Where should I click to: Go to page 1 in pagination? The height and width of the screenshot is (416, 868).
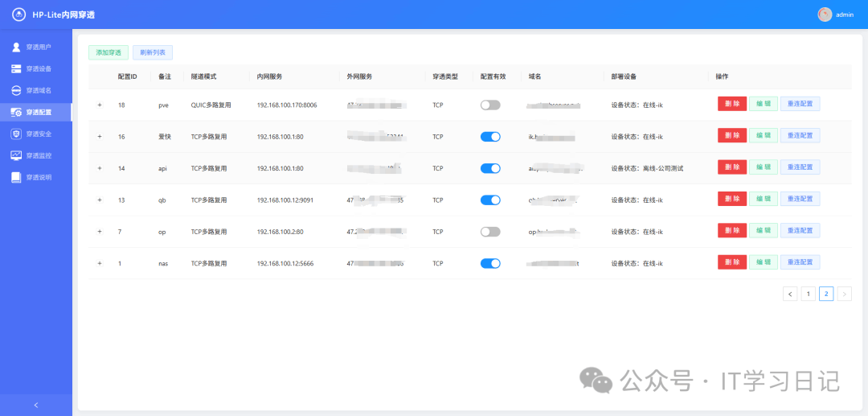(x=808, y=294)
